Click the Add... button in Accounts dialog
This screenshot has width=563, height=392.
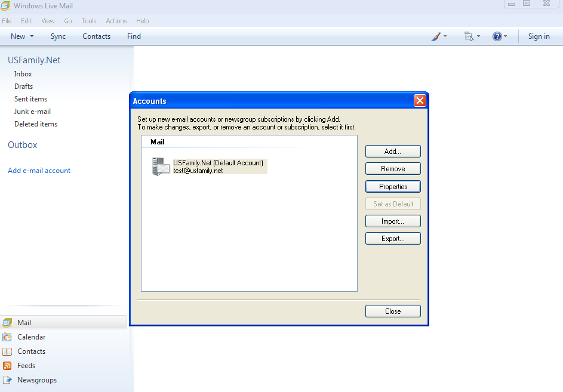coord(393,152)
